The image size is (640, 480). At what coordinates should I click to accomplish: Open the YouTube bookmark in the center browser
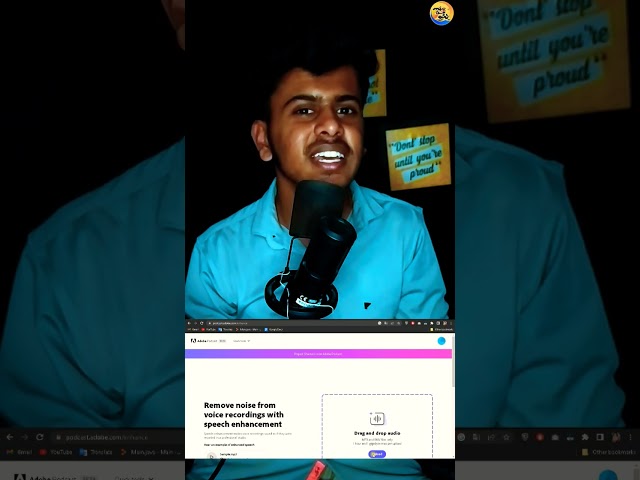[209, 329]
